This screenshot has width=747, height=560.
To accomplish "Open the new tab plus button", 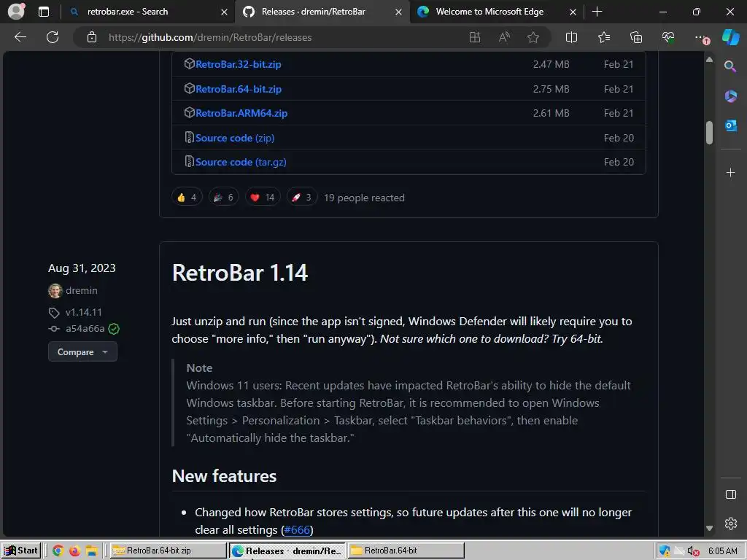I will 597,12.
